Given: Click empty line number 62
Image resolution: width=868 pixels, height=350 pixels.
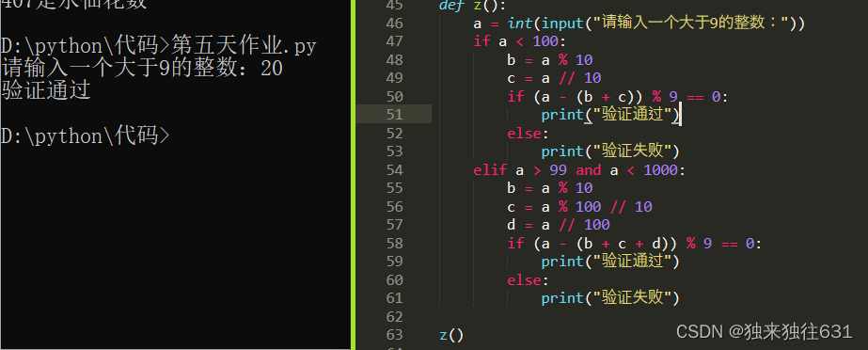Looking at the screenshot, I should [394, 317].
